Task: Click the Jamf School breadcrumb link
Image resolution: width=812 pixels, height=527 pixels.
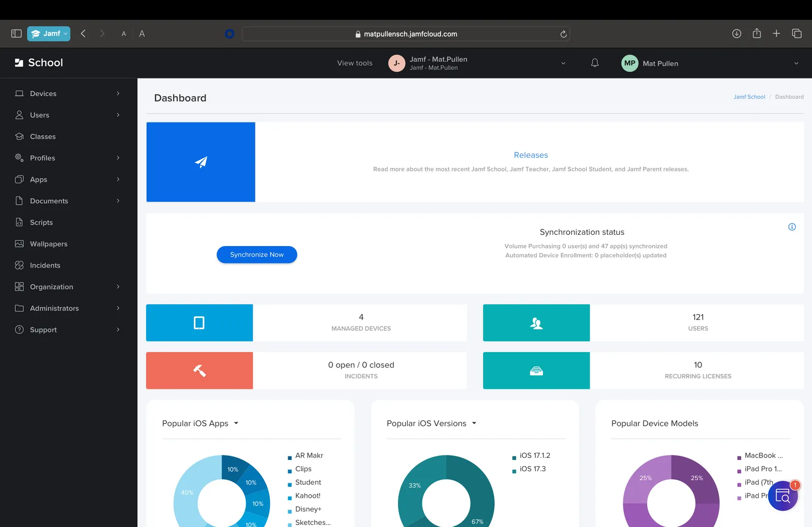Action: pos(749,97)
